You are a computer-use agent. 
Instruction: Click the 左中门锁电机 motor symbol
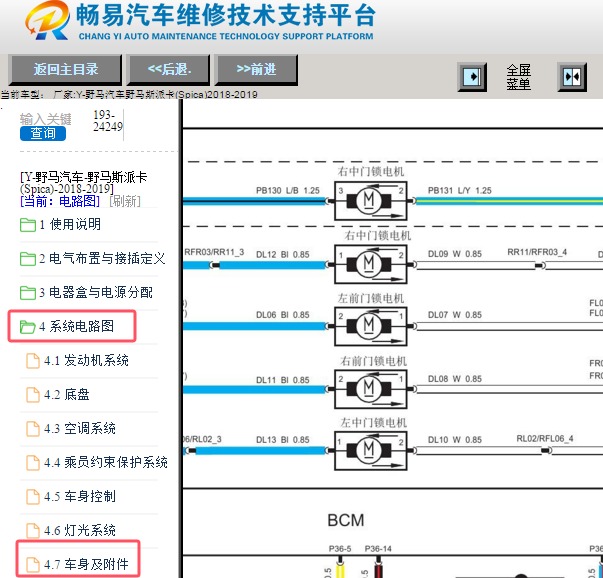click(x=371, y=450)
